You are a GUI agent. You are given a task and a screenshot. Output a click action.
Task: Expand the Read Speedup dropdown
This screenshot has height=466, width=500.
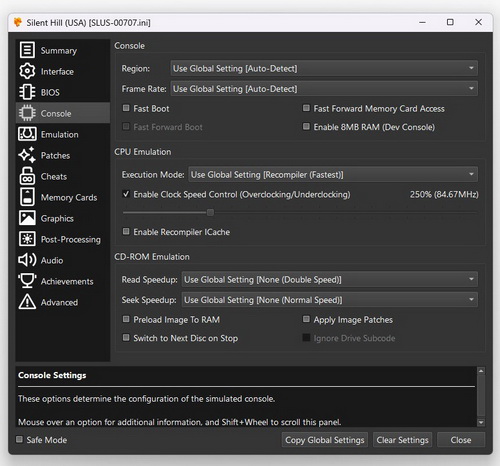point(330,280)
